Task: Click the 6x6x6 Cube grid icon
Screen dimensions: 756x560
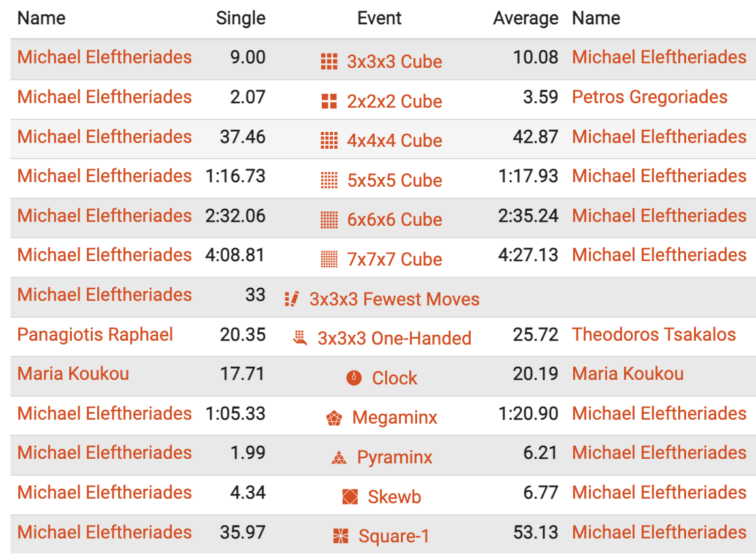Action: (x=329, y=220)
